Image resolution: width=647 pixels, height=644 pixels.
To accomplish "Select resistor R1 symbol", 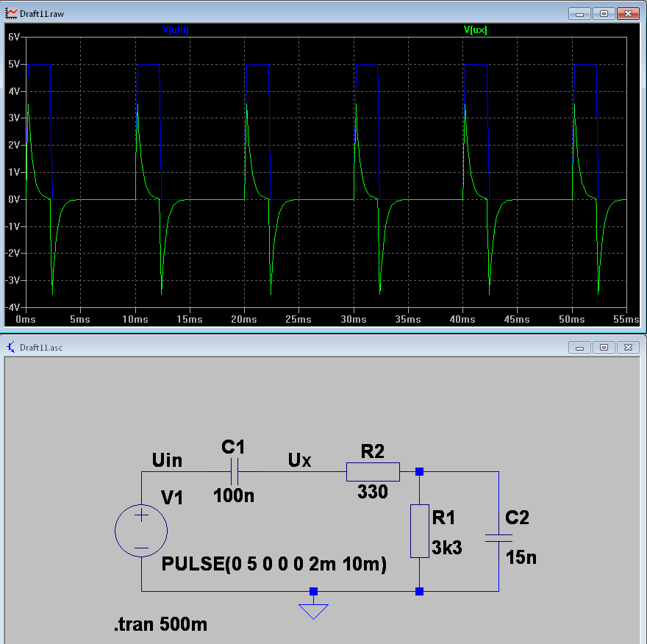I will point(420,531).
